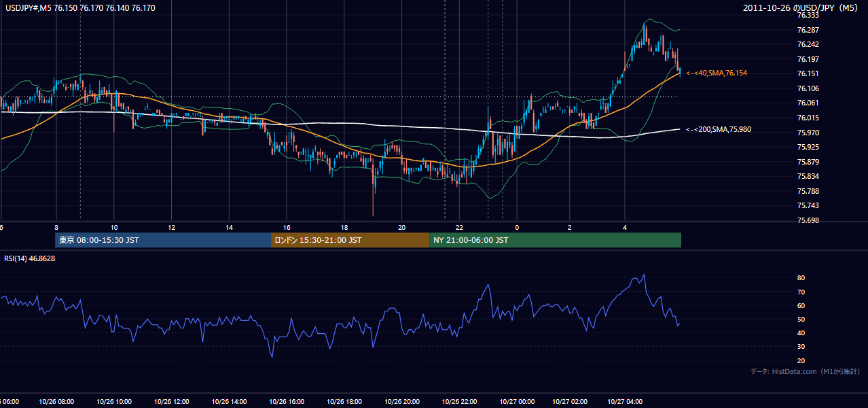868x408 pixels.
Task: Click the 10/26 08:00 time axis label
Action: click(56, 401)
